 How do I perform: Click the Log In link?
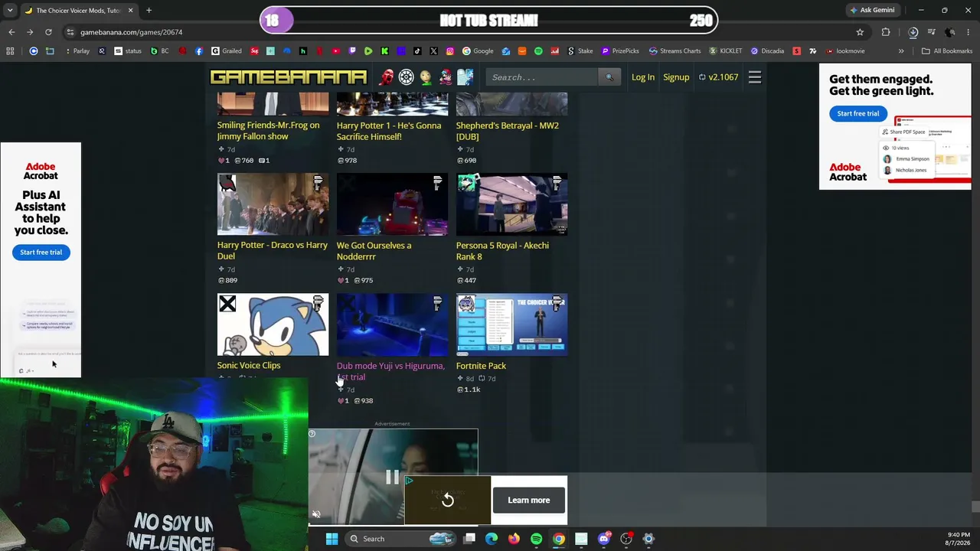coord(643,77)
